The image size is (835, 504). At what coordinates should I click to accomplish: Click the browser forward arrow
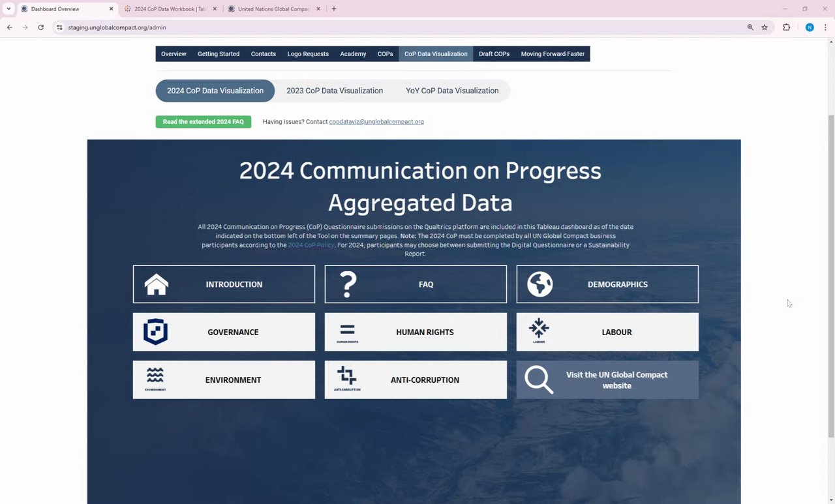pyautogui.click(x=25, y=27)
